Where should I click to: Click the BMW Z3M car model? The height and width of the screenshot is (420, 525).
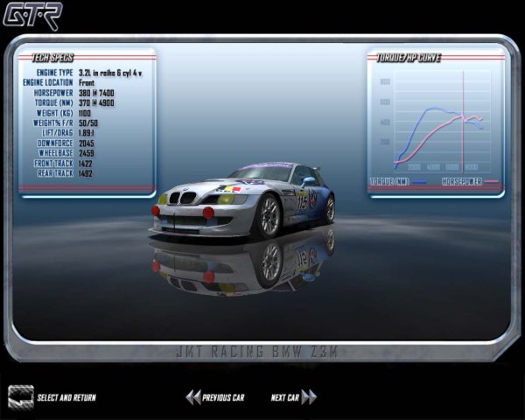point(245,201)
